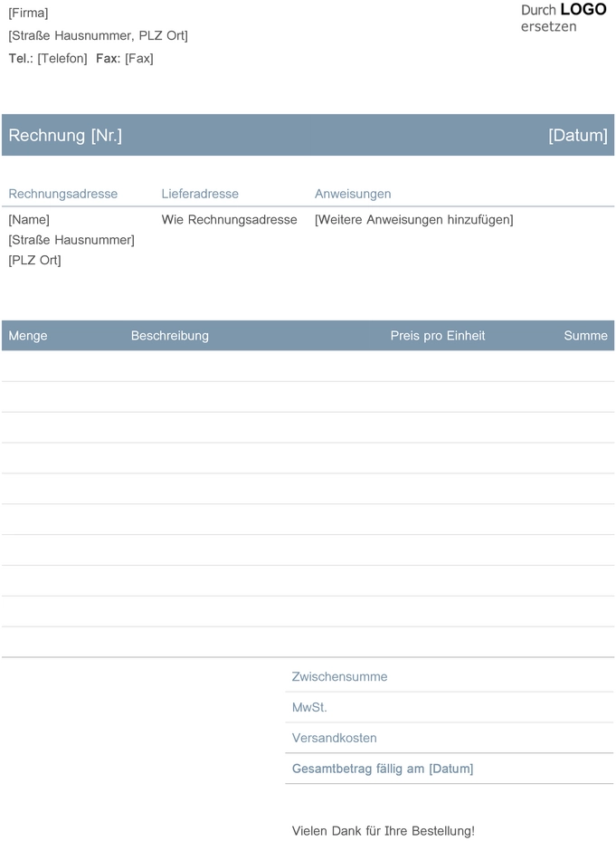Select the Anweisungen heading
616x841 pixels.
(x=353, y=194)
